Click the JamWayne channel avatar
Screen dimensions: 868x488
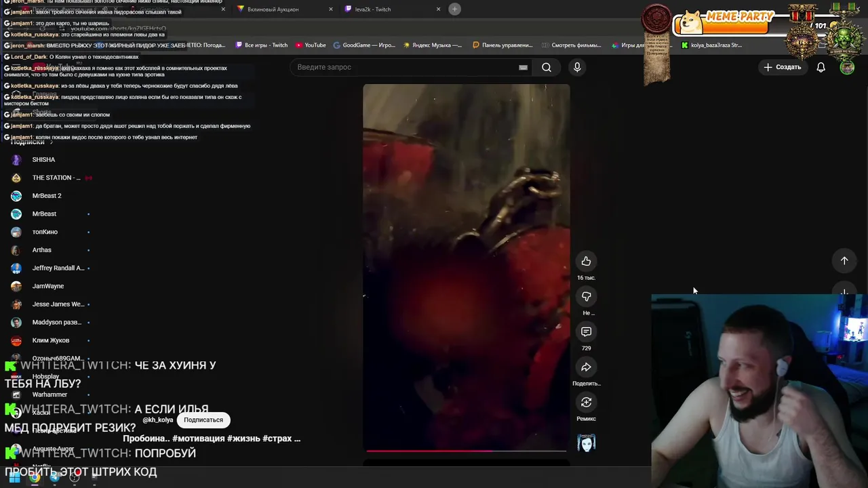point(16,286)
